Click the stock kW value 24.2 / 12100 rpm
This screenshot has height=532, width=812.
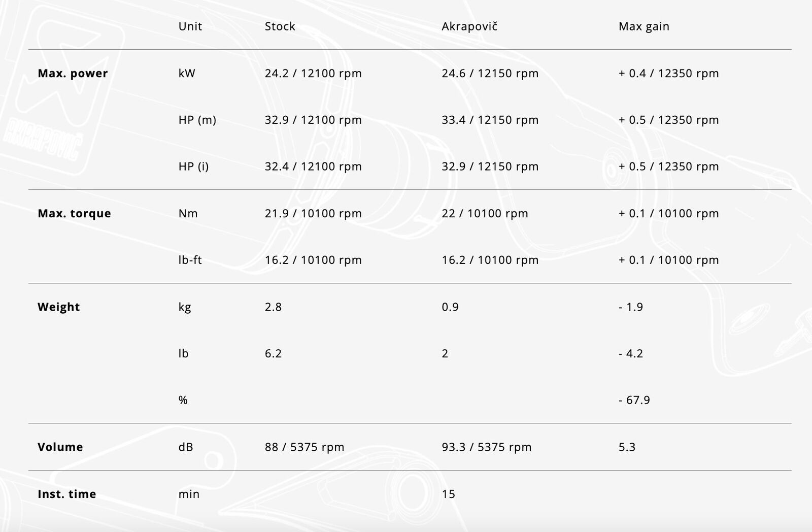[x=313, y=74]
